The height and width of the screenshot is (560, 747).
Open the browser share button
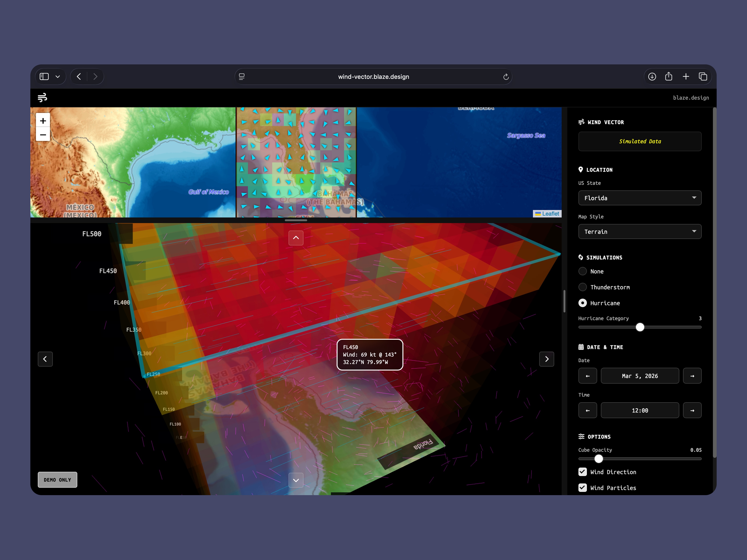click(669, 77)
